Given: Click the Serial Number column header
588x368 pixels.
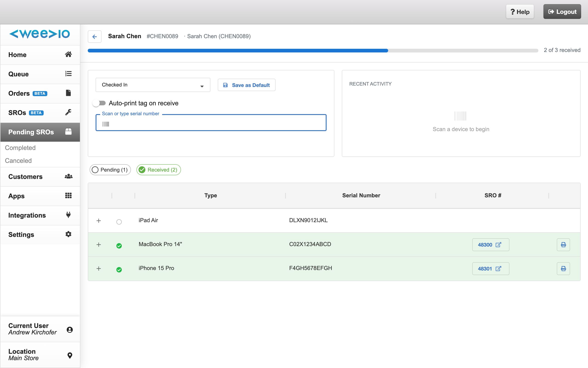Looking at the screenshot, I should [361, 195].
